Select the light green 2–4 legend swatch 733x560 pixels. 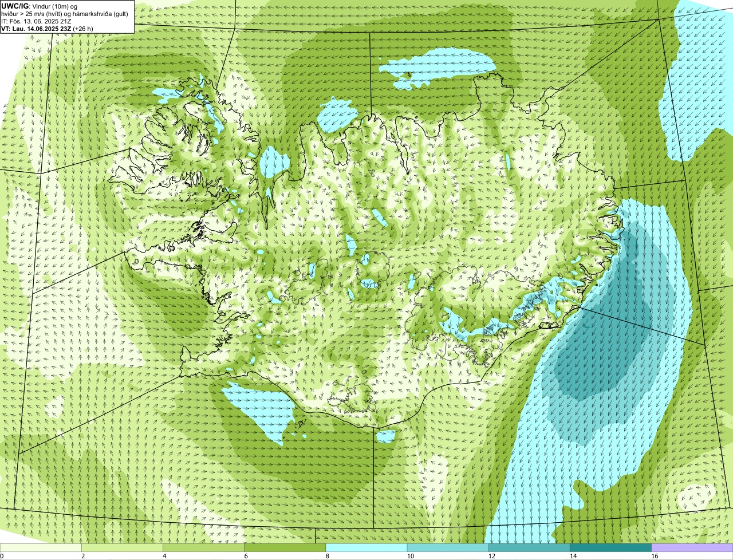pyautogui.click(x=122, y=547)
